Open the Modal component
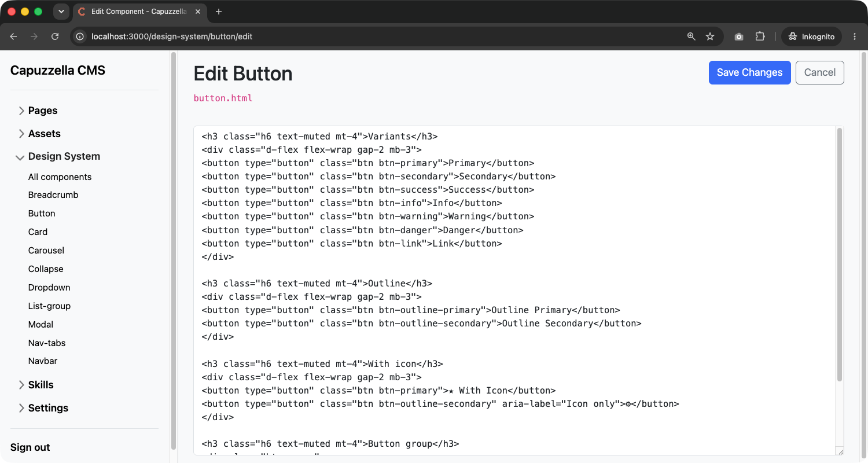Screen dimensions: 868x463 point(41,325)
